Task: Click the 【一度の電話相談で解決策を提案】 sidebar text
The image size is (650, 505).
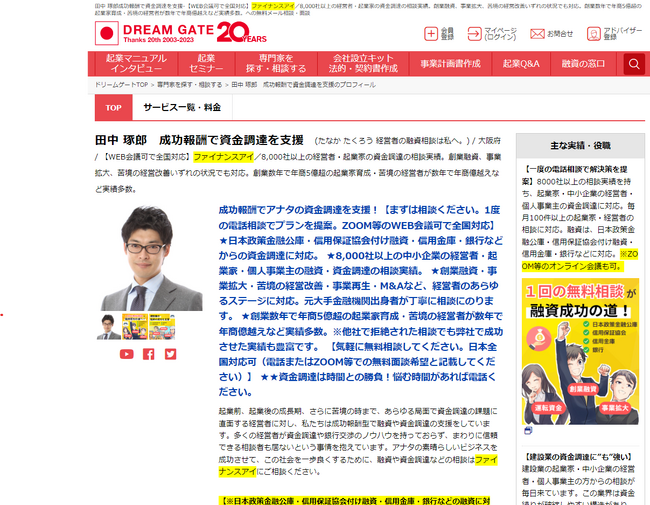Action: coord(575,175)
